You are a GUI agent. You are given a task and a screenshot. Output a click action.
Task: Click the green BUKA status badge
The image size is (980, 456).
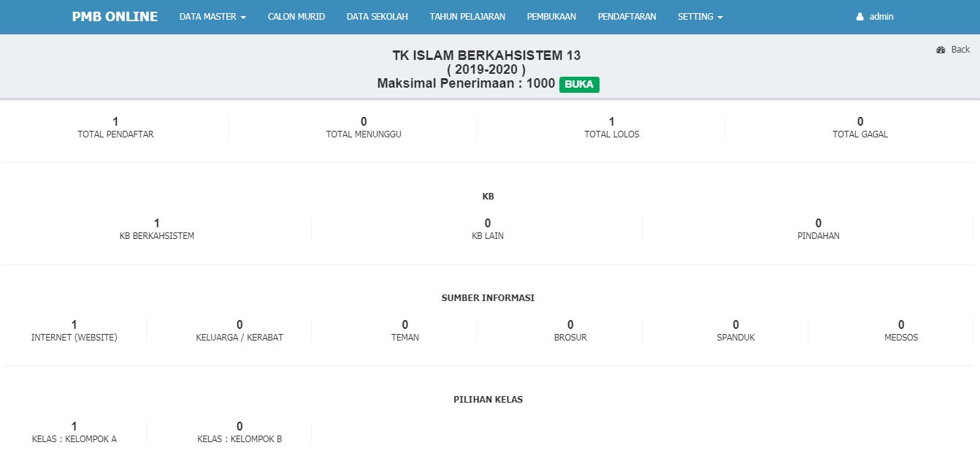click(x=579, y=84)
